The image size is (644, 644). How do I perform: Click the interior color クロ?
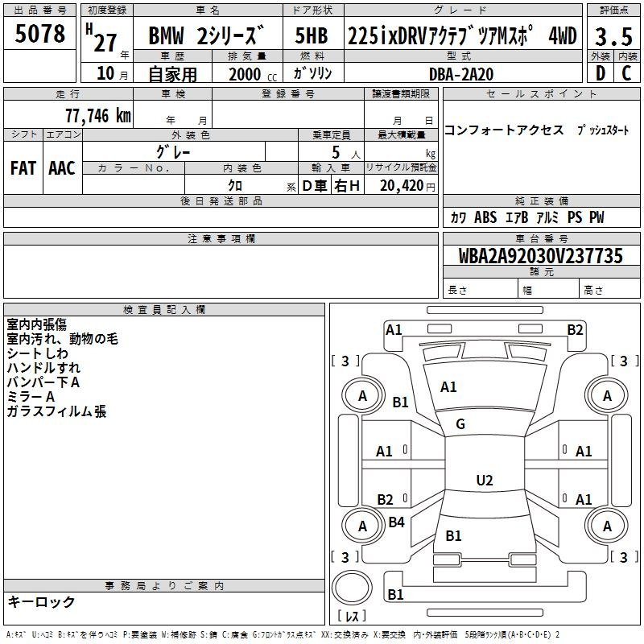(235, 186)
